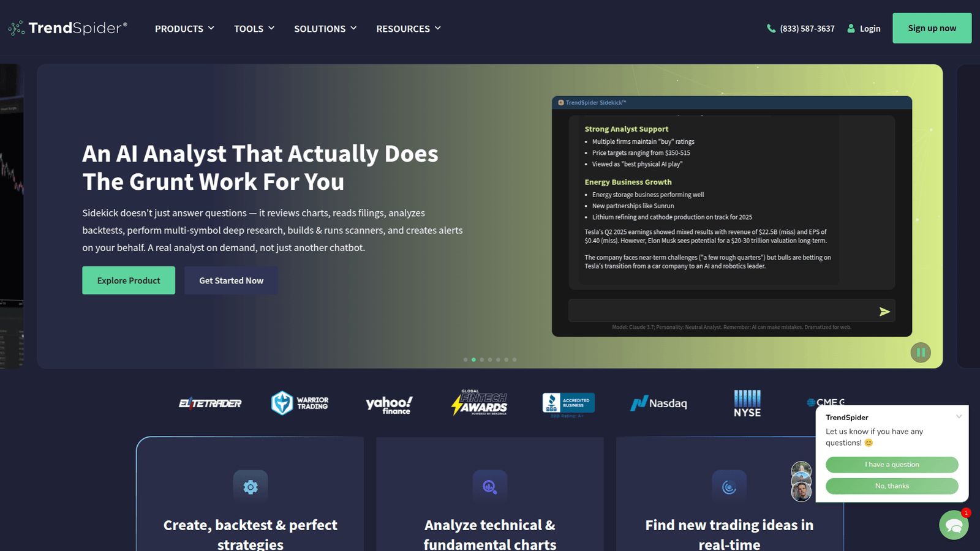Viewport: 980px width, 551px height.
Task: Open the SOLUTIONS dropdown menu
Action: [325, 29]
